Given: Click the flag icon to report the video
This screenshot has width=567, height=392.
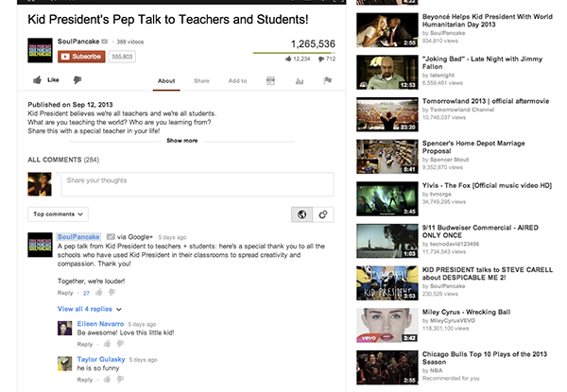Looking at the screenshot, I should point(328,80).
